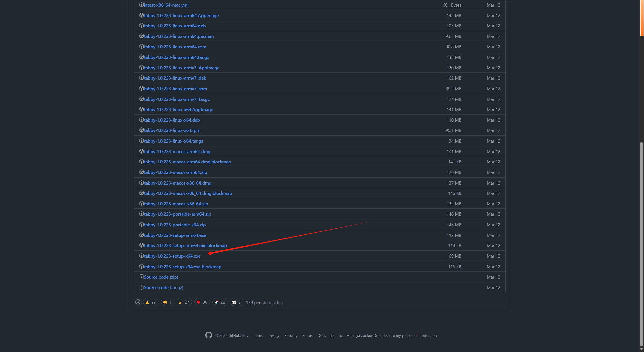The width and height of the screenshot is (644, 352).
Task: Download Source code (zip) archive
Action: [161, 277]
